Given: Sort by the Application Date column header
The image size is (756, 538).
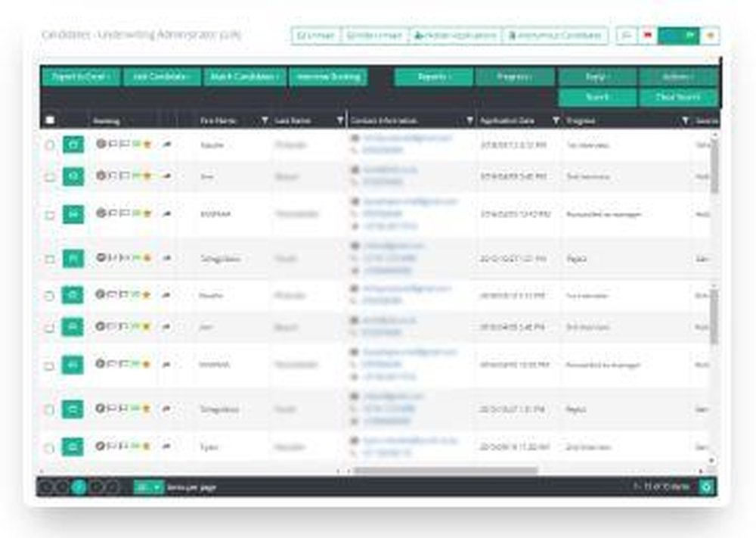Looking at the screenshot, I should 507,120.
